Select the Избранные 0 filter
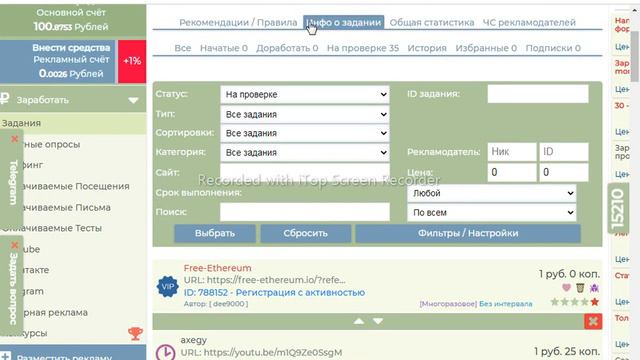 [x=486, y=48]
